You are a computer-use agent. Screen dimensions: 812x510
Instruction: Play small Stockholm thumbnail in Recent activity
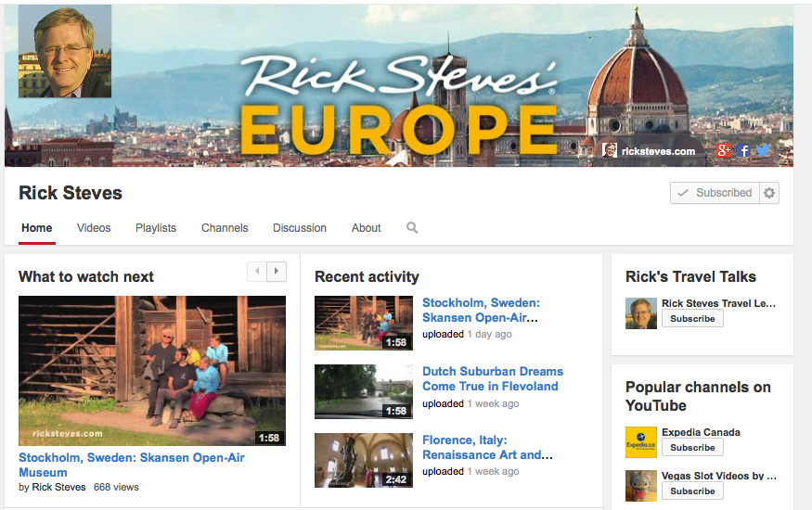point(364,324)
